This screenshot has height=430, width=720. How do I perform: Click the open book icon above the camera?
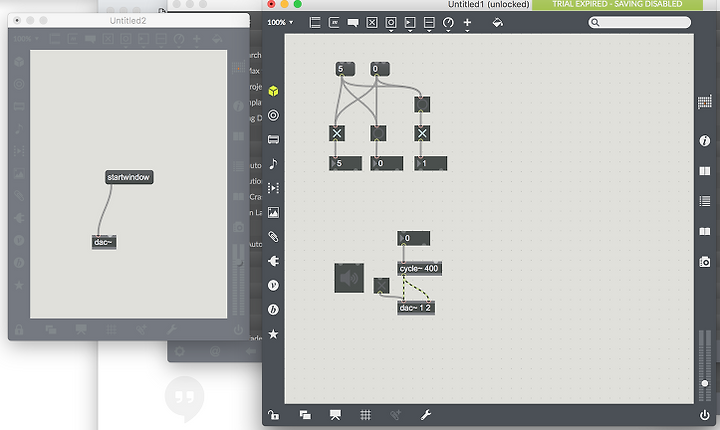704,231
